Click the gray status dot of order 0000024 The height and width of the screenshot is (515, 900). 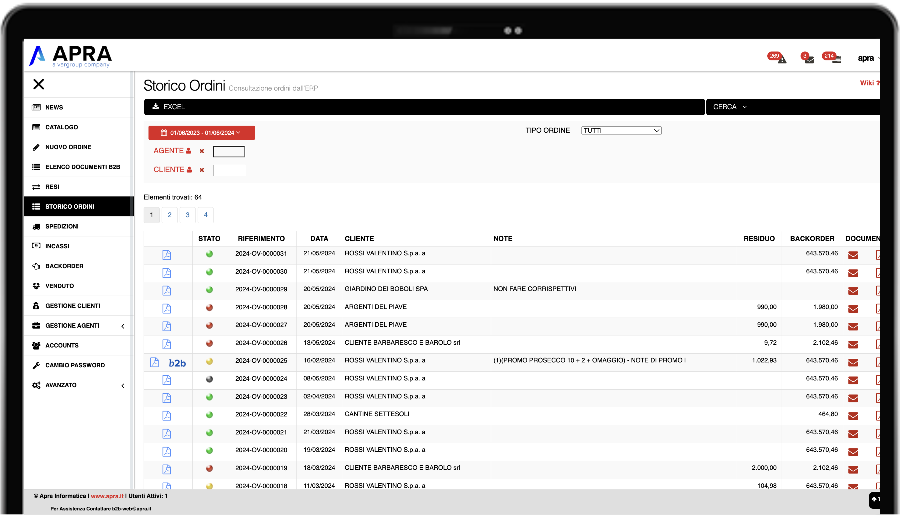210,379
